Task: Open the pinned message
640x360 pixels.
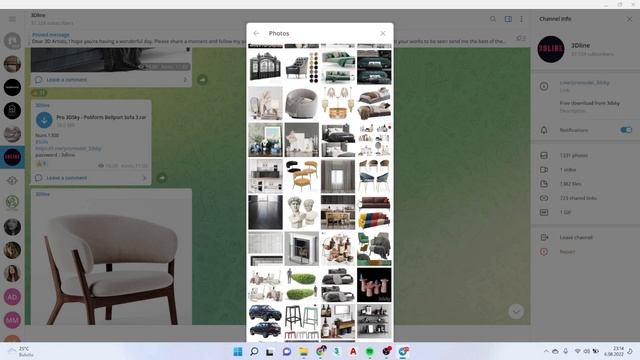Action: tap(269, 38)
